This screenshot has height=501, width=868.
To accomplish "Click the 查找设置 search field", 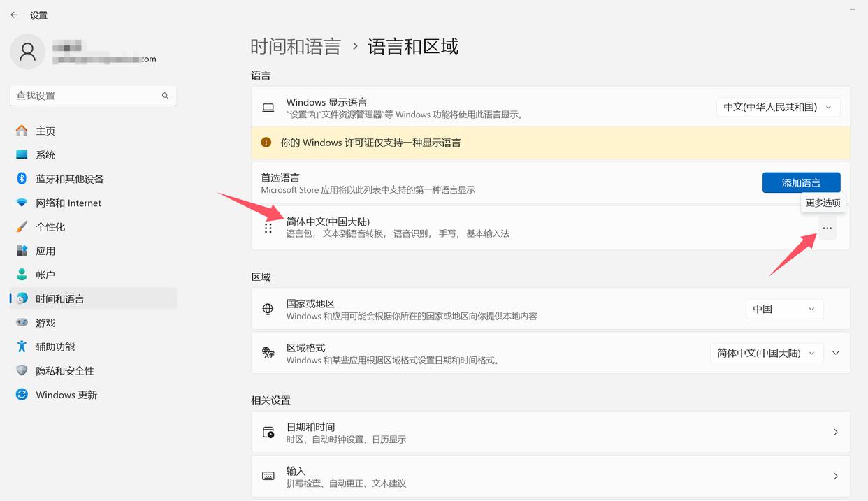I will (x=93, y=96).
